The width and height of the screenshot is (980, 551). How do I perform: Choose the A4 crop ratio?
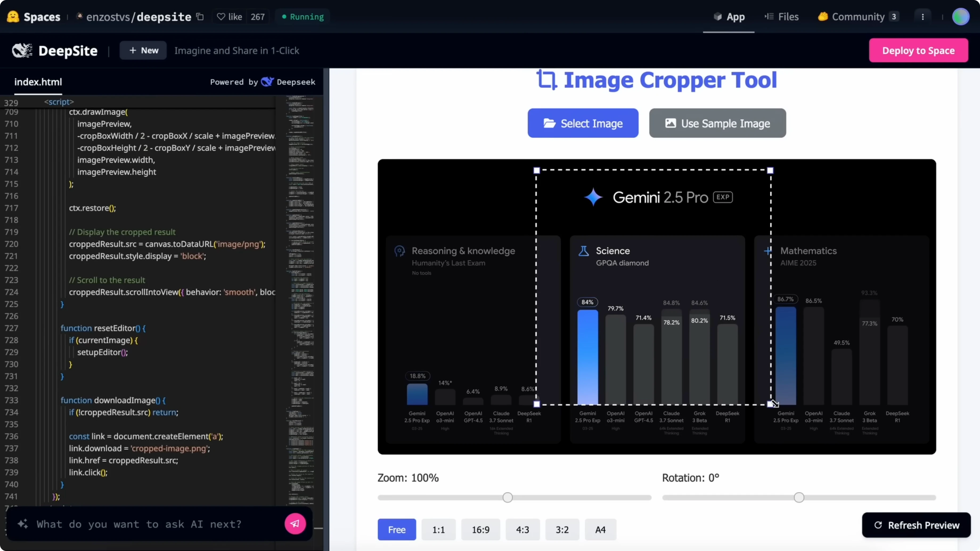pos(600,529)
